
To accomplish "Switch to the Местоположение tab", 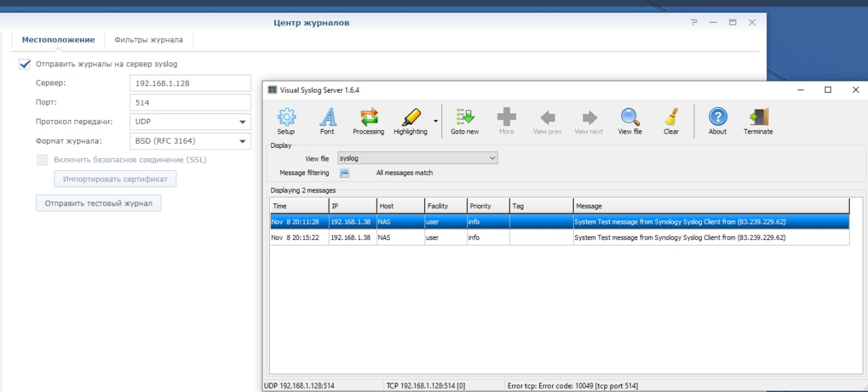I will click(58, 40).
